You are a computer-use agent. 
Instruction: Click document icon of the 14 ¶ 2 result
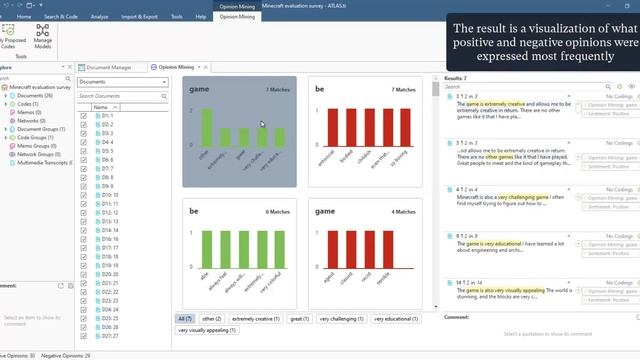point(450,282)
